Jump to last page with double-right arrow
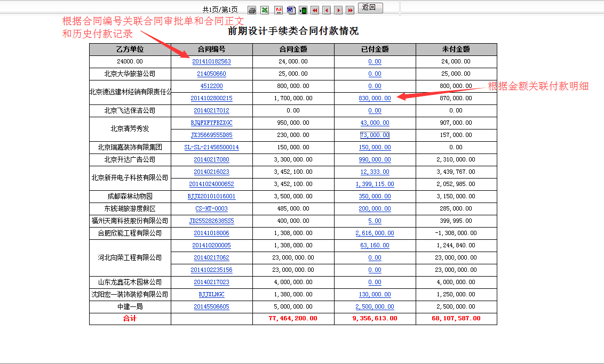Image resolution: width=604 pixels, height=364 pixels. click(x=349, y=10)
